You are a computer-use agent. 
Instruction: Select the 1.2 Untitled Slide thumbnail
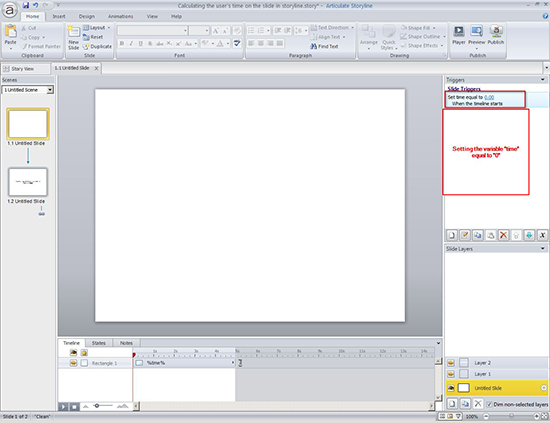click(28, 182)
